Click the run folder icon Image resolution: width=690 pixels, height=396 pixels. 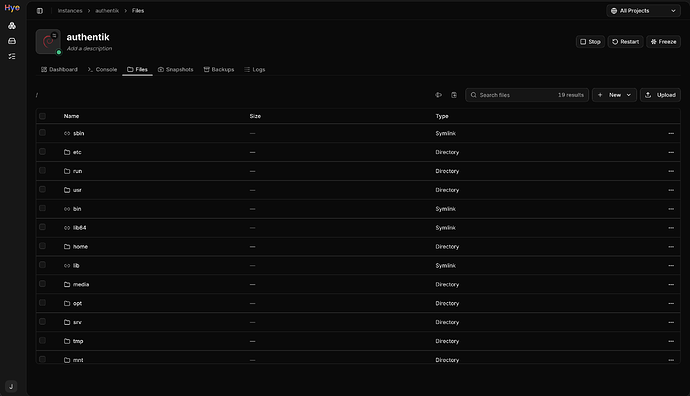coord(67,171)
